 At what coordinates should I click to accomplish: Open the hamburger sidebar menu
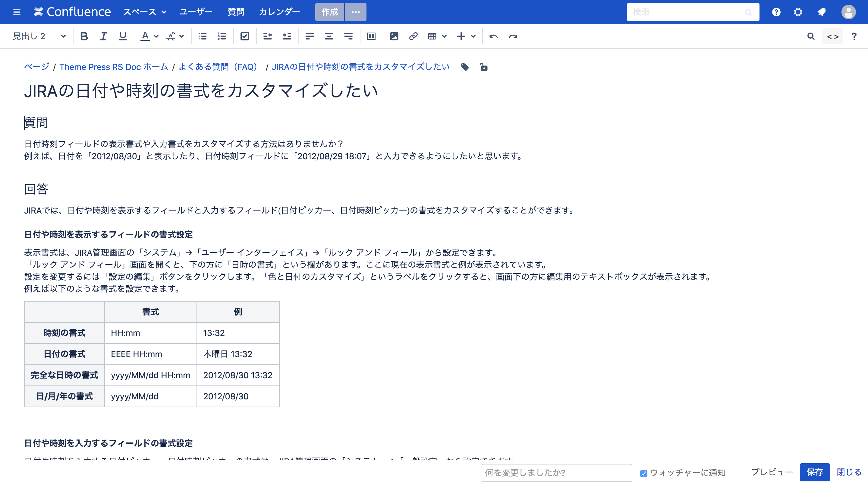pyautogui.click(x=17, y=12)
